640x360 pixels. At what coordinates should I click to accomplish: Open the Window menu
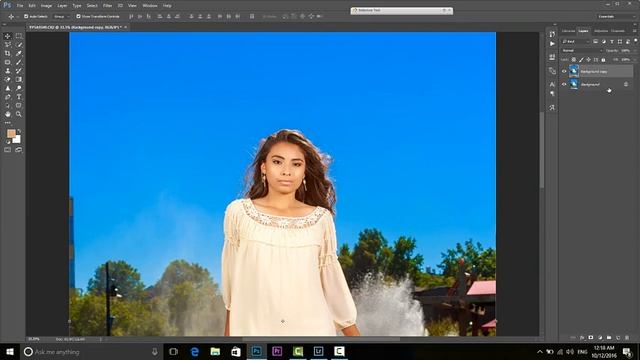pyautogui.click(x=150, y=6)
